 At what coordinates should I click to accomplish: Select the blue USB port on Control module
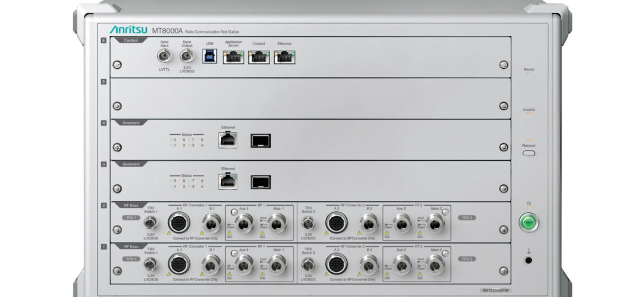point(210,56)
